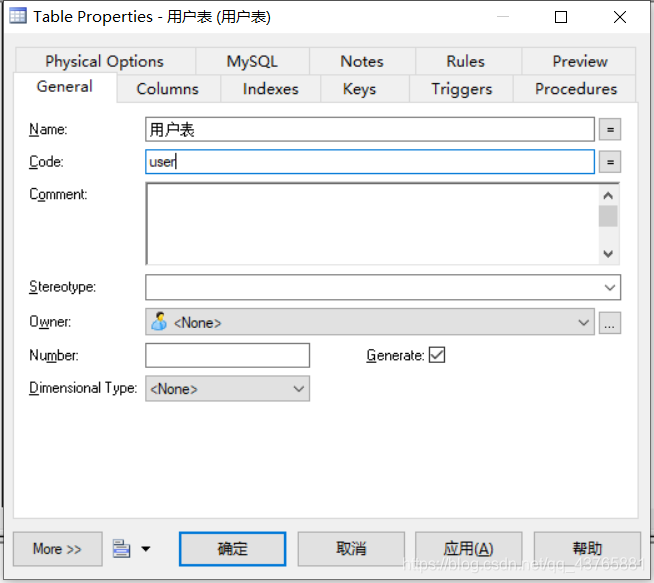This screenshot has width=654, height=583.
Task: Select the General tab
Action: pos(65,87)
